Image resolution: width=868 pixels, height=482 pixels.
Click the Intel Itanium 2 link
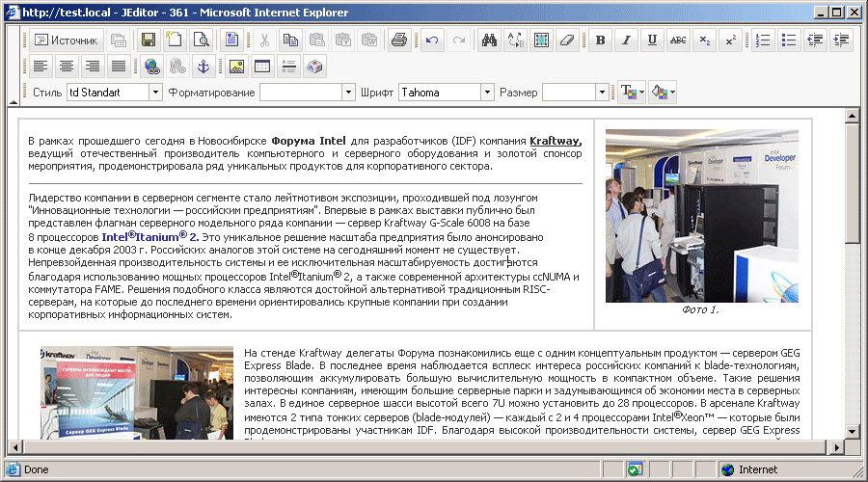point(150,237)
